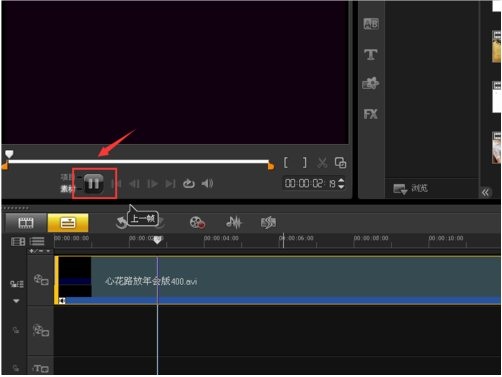This screenshot has height=377, width=502.
Task: Jump to the end of the clip
Action: [170, 184]
